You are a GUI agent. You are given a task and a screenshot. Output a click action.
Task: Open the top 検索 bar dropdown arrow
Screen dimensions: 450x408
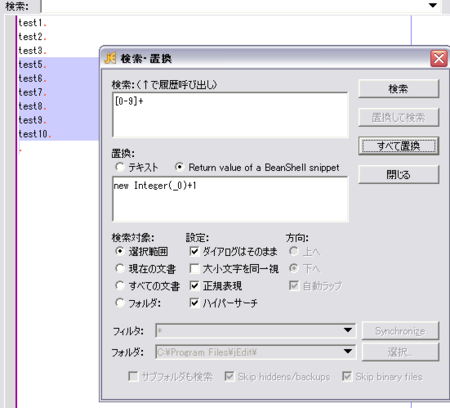click(x=433, y=5)
